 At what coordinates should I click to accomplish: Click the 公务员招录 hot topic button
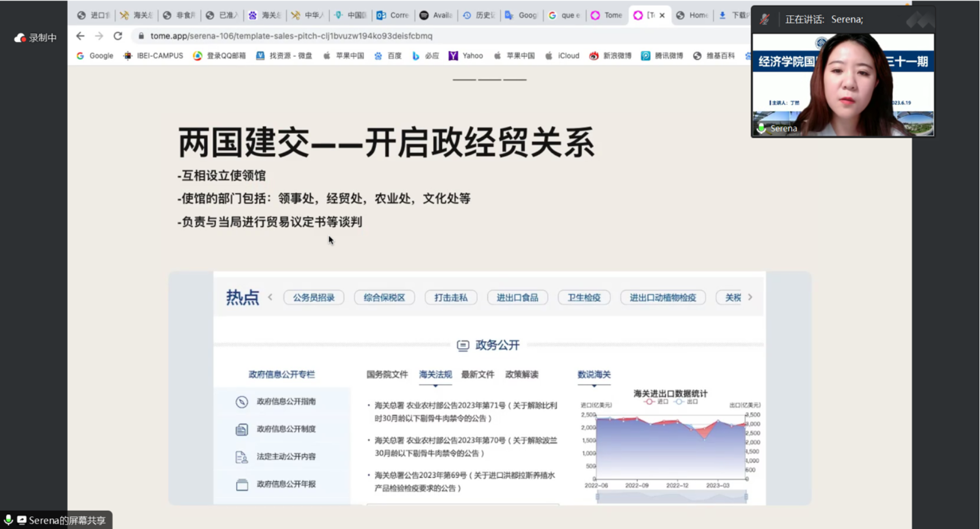[314, 297]
